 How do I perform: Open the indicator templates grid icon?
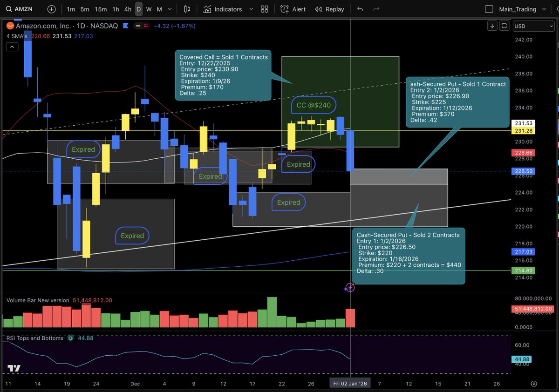[265, 9]
